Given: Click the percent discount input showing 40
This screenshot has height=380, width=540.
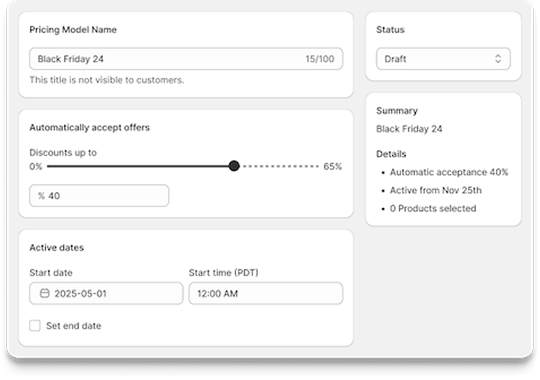Looking at the screenshot, I should coord(99,196).
